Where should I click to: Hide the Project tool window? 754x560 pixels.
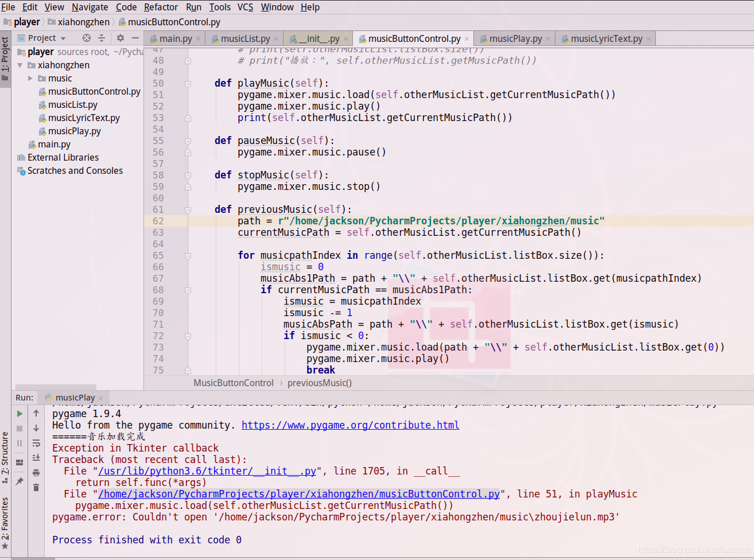135,38
